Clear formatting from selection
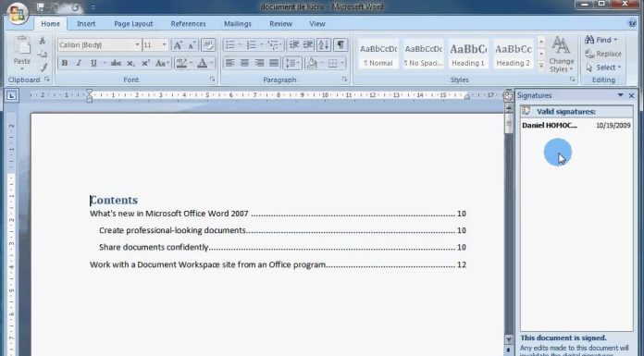This screenshot has width=644, height=356. pyautogui.click(x=208, y=44)
